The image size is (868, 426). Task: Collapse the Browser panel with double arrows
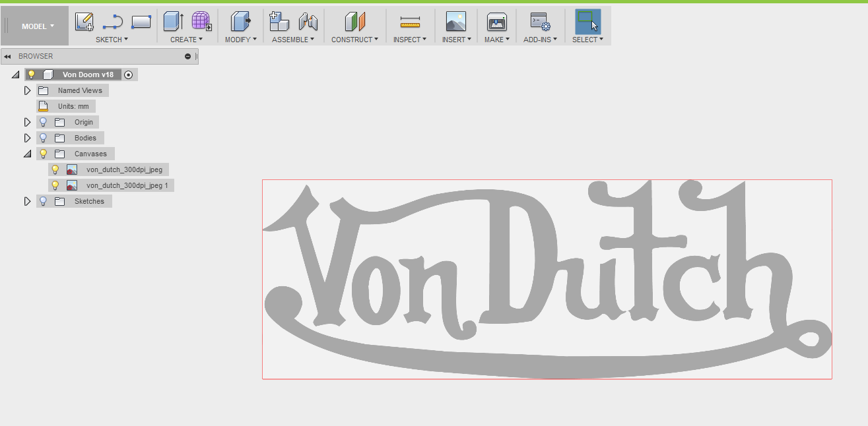(x=7, y=56)
